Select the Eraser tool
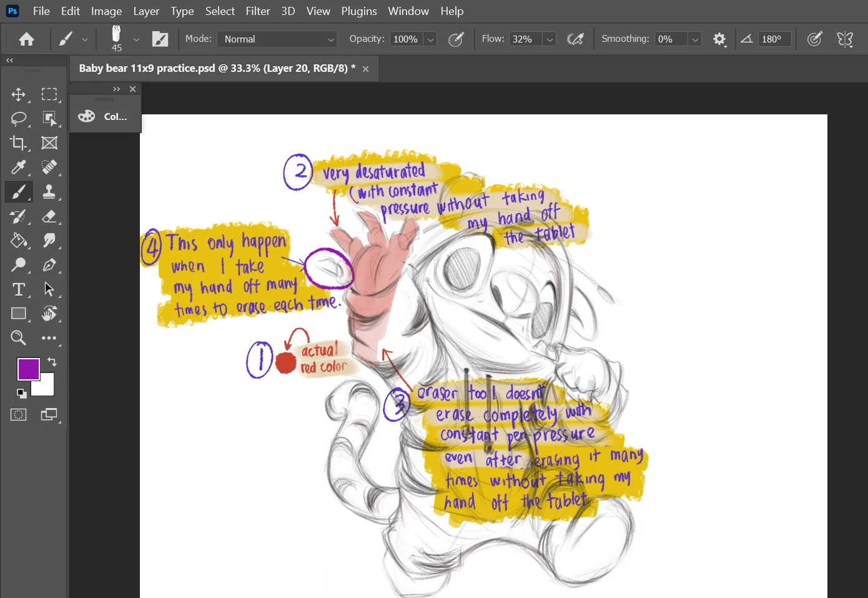Viewport: 868px width, 598px height. [x=49, y=216]
